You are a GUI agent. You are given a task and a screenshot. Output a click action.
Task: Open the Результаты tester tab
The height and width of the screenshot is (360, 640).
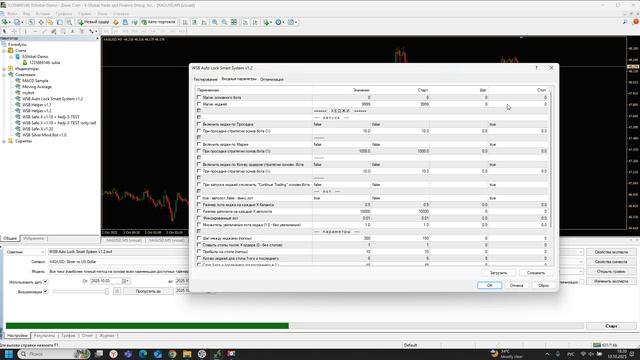pyautogui.click(x=44, y=336)
